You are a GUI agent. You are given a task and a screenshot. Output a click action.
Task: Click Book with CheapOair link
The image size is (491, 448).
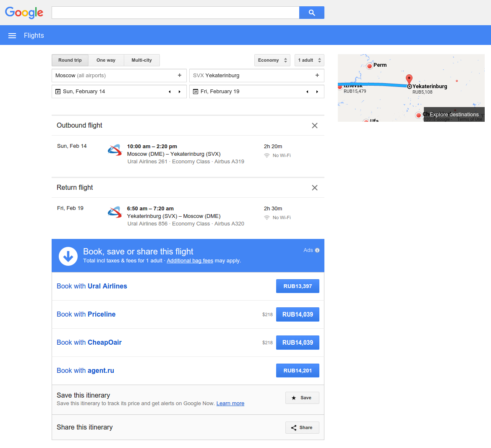pyautogui.click(x=89, y=343)
